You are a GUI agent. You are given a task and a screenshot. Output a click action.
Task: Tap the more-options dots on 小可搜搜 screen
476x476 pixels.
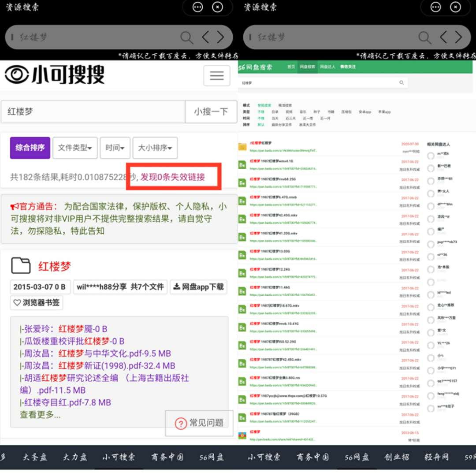(x=197, y=7)
